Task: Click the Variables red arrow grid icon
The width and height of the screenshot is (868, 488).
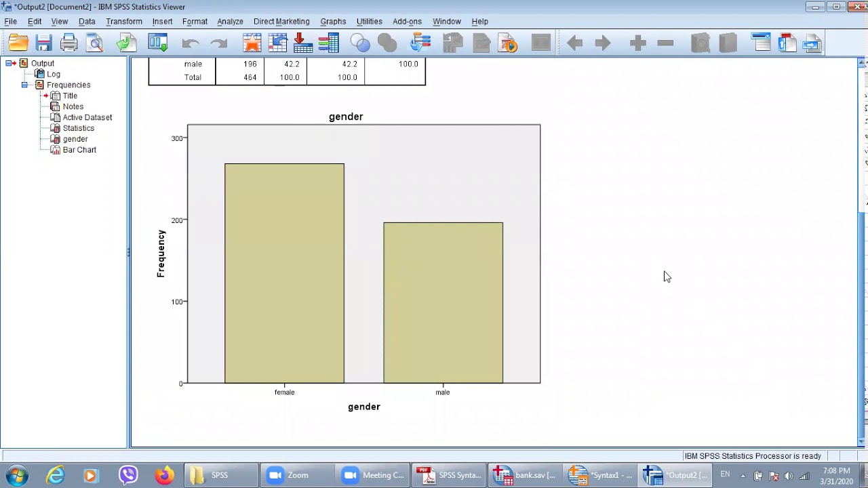Action: pyautogui.click(x=303, y=43)
